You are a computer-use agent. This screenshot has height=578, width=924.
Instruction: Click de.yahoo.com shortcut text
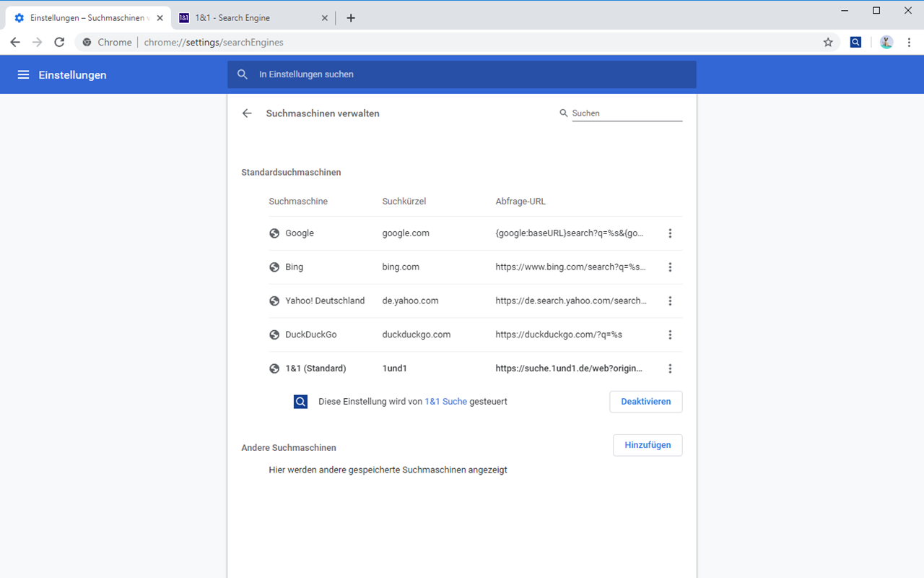[410, 301]
